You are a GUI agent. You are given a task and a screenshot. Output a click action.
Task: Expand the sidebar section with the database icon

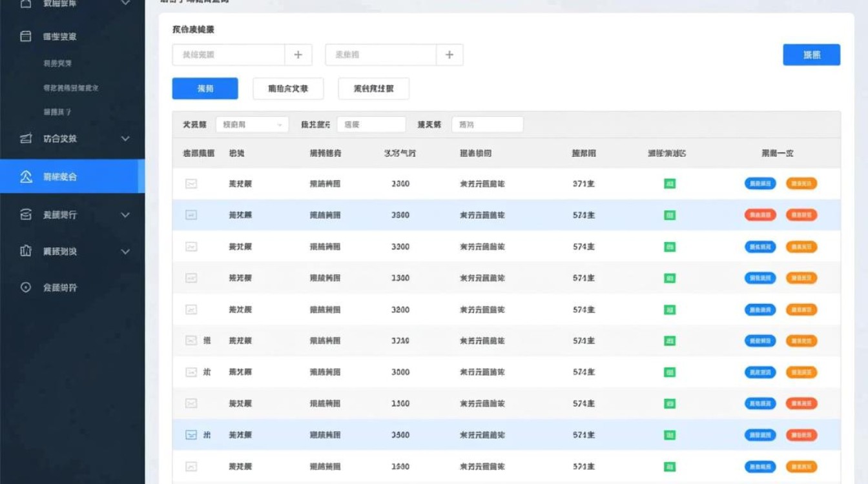point(125,215)
